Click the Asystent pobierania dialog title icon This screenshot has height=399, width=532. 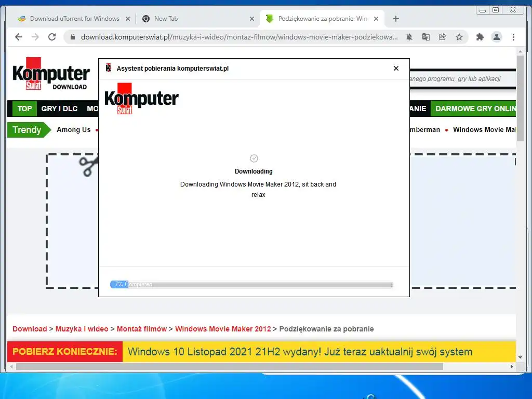(108, 68)
